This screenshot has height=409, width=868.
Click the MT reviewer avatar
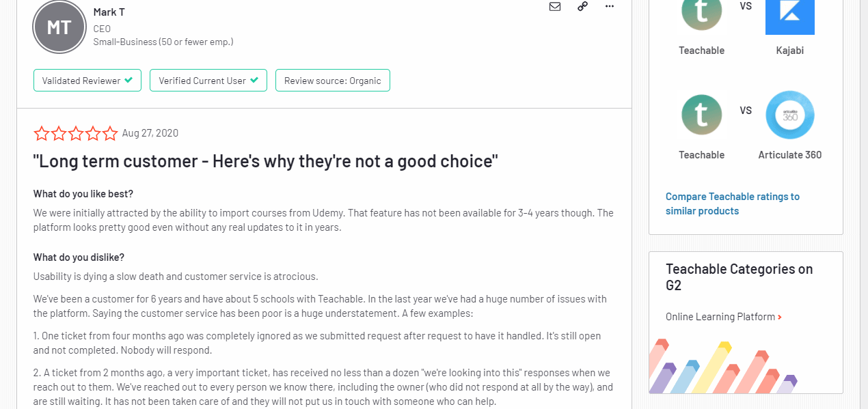pyautogui.click(x=59, y=27)
